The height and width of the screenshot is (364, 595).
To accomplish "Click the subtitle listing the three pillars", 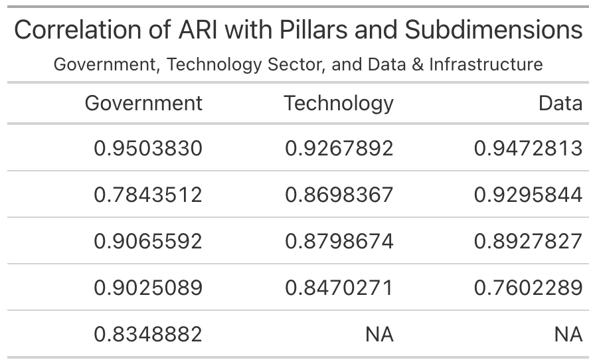I will coord(298,64).
